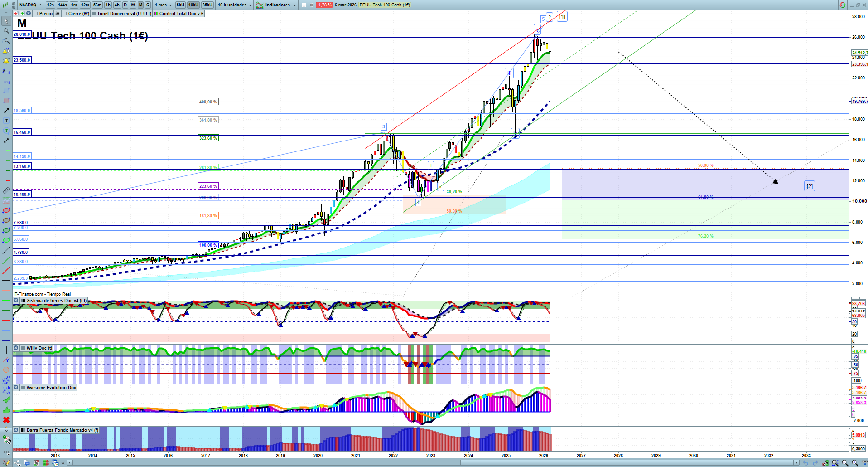This screenshot has height=467, width=868.
Task: Select the ruler measurement tool
Action: pyautogui.click(x=6, y=190)
